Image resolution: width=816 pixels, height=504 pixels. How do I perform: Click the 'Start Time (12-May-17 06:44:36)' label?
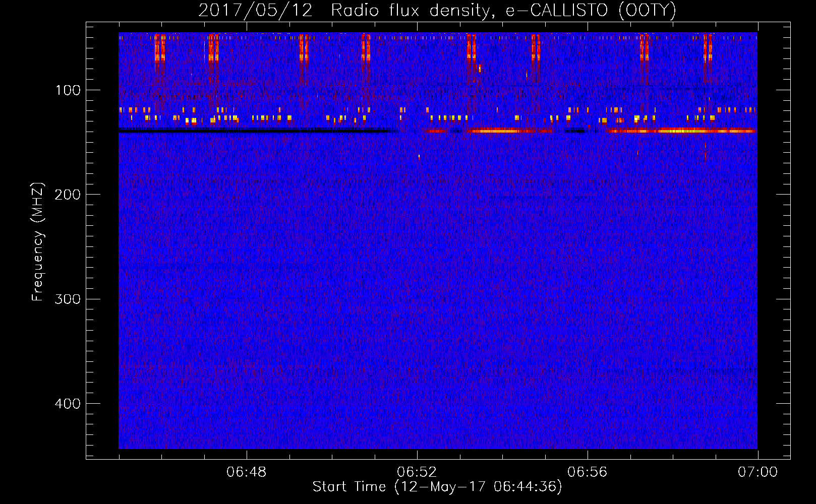[437, 487]
